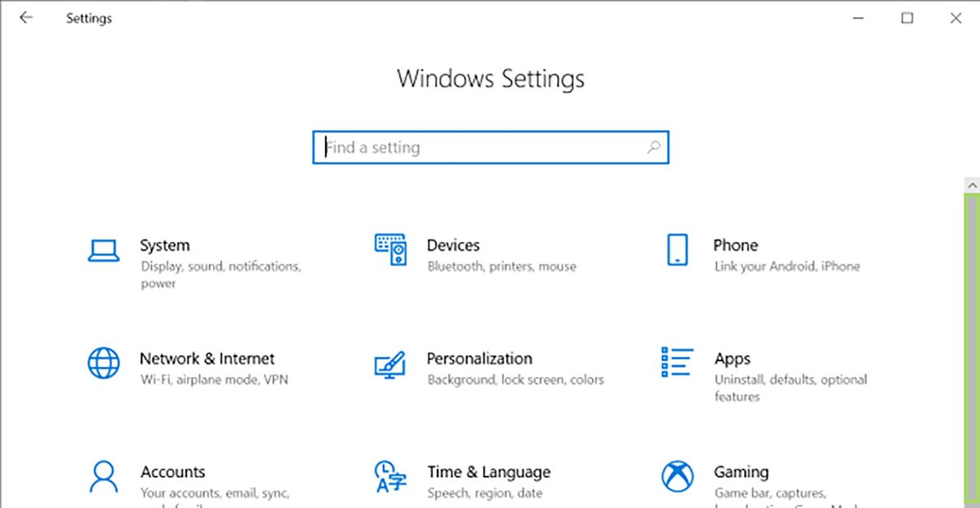This screenshot has height=508, width=980.
Task: Click the search magnifier icon
Action: pyautogui.click(x=653, y=147)
